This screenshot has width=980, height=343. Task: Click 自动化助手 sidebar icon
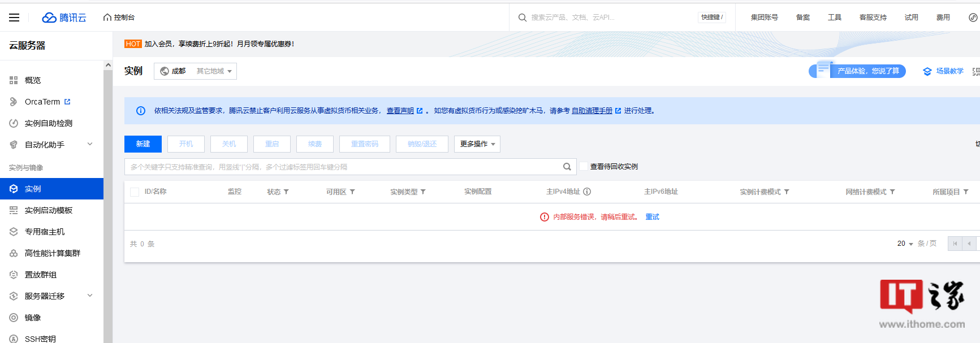[x=14, y=145]
